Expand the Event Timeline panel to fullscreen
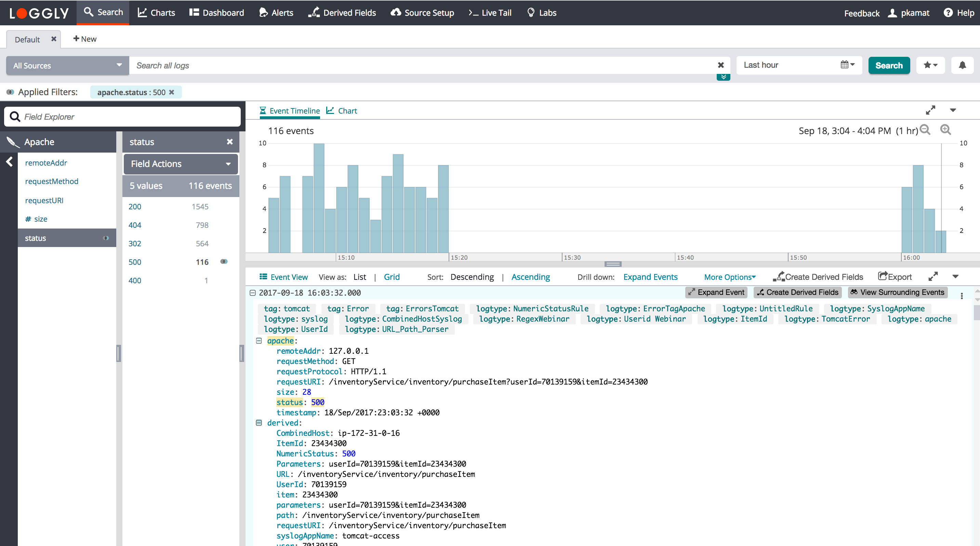The width and height of the screenshot is (980, 546). point(930,110)
